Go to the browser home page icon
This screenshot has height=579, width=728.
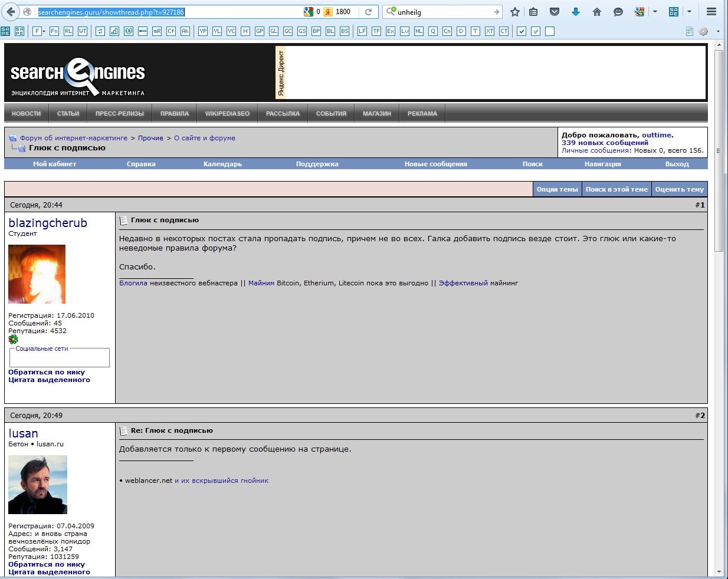(597, 12)
